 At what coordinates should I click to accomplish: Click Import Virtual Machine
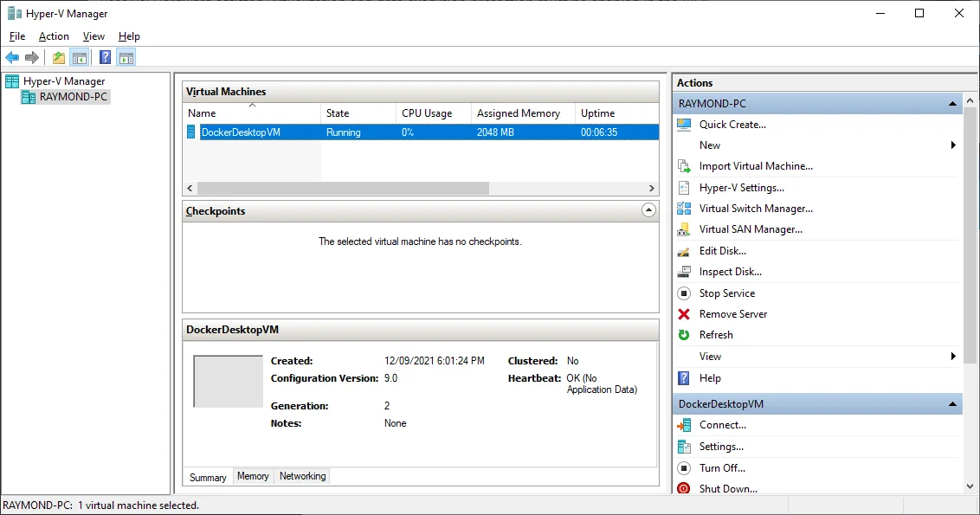756,166
